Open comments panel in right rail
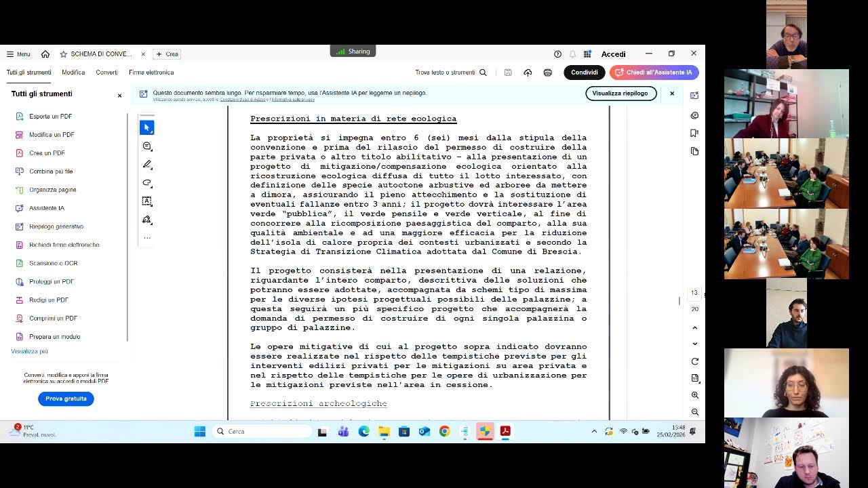 point(694,115)
